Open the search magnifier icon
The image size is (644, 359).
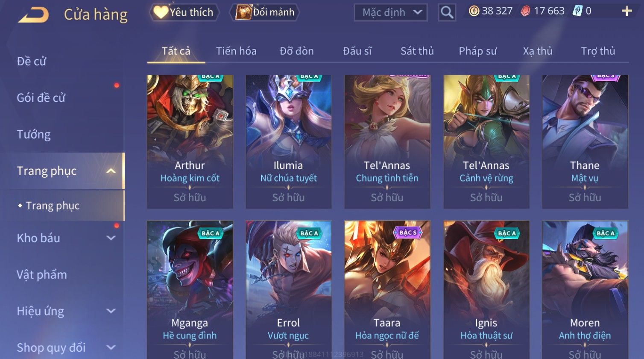click(447, 12)
